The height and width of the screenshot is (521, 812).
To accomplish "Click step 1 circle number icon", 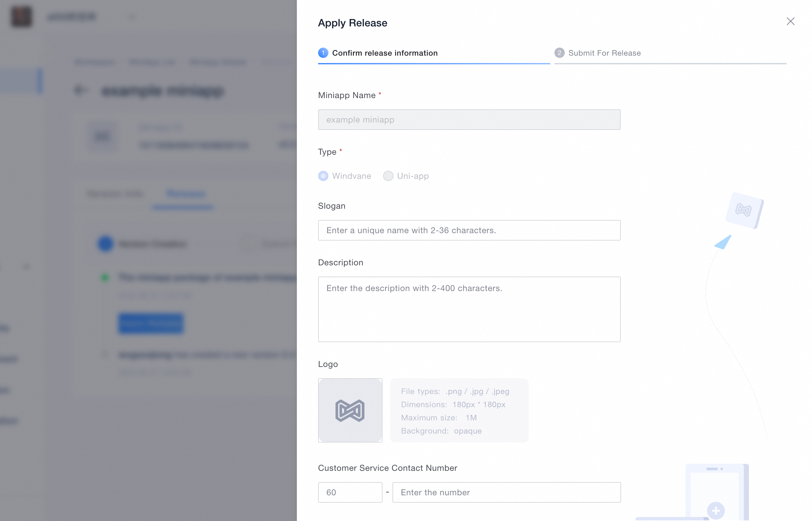I will point(323,53).
